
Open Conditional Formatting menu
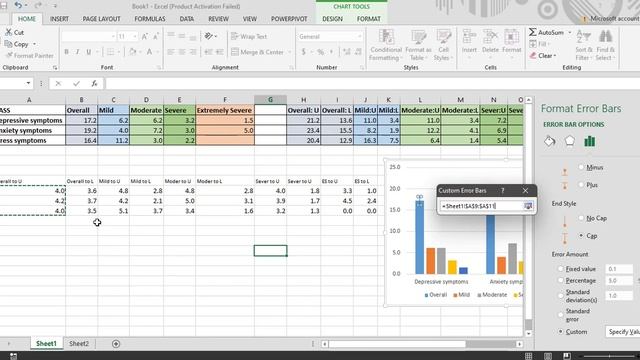[385, 45]
